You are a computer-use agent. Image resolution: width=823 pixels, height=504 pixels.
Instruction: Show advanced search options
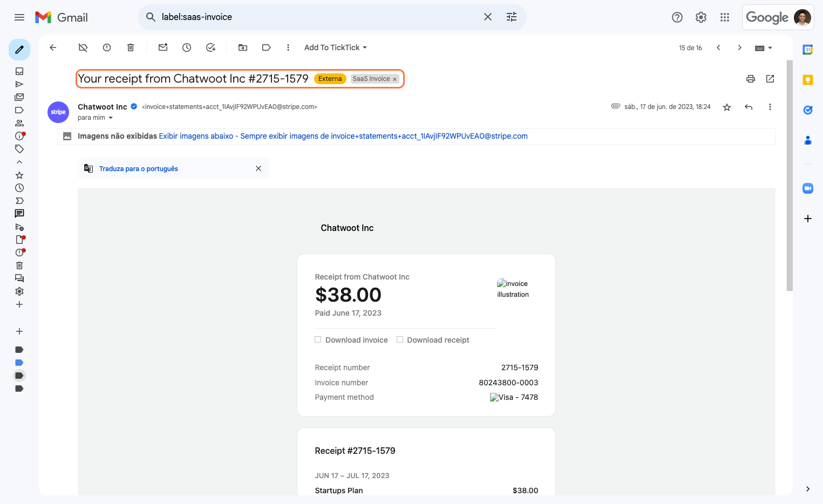point(512,17)
